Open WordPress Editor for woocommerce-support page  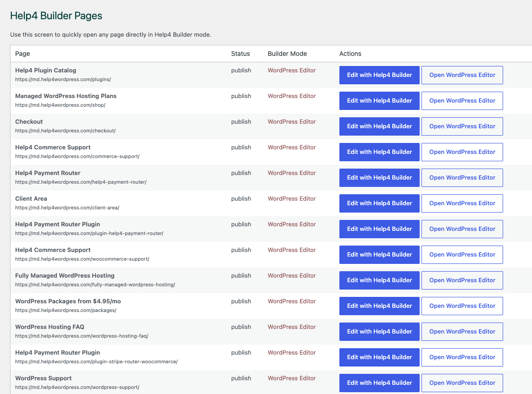point(462,255)
